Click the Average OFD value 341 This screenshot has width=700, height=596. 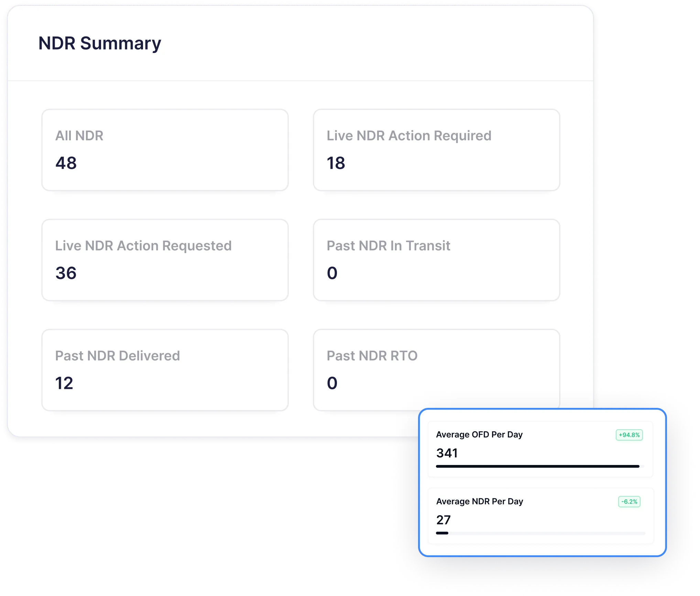click(447, 453)
